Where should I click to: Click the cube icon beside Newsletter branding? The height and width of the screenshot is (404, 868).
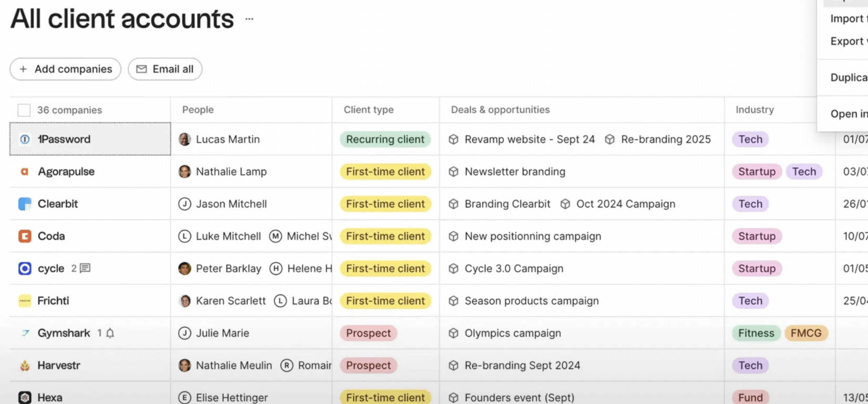[x=453, y=171]
